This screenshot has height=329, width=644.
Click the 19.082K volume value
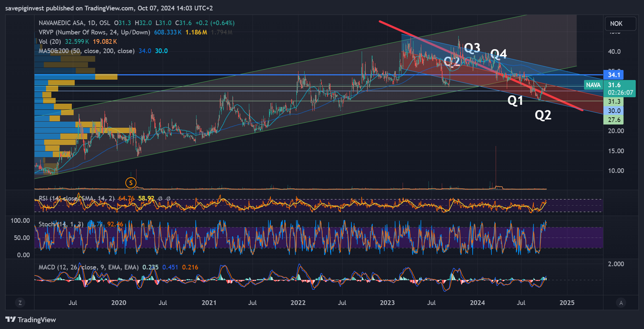[105, 42]
